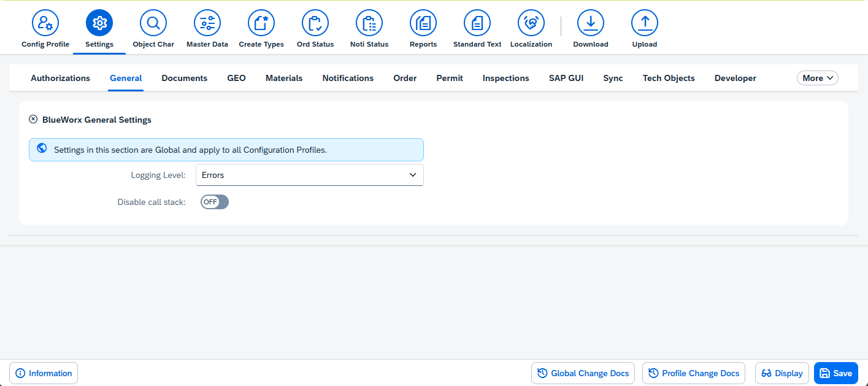Open the Localization icon

pos(531,23)
